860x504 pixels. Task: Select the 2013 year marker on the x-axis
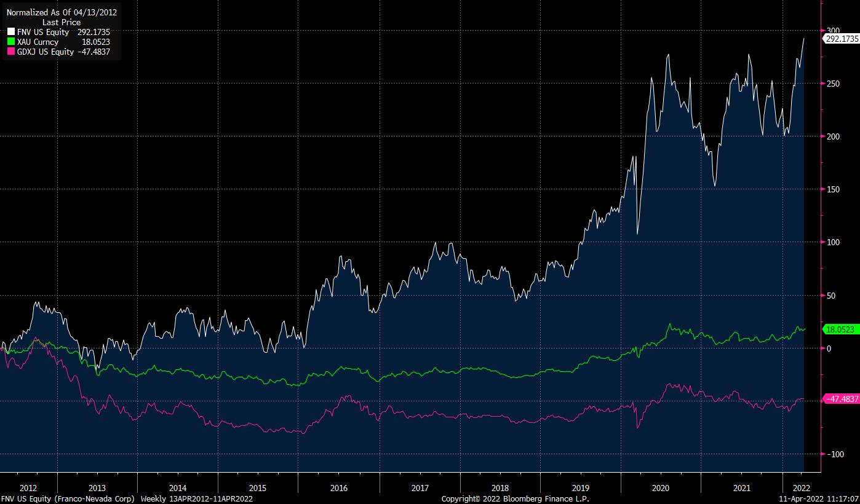point(97,488)
